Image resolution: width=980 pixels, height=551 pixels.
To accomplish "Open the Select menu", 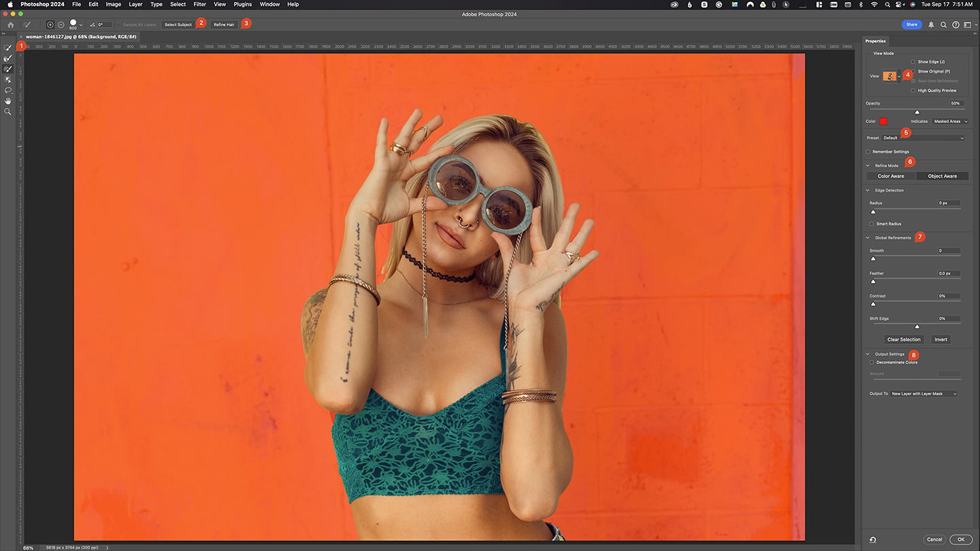I will [x=178, y=4].
